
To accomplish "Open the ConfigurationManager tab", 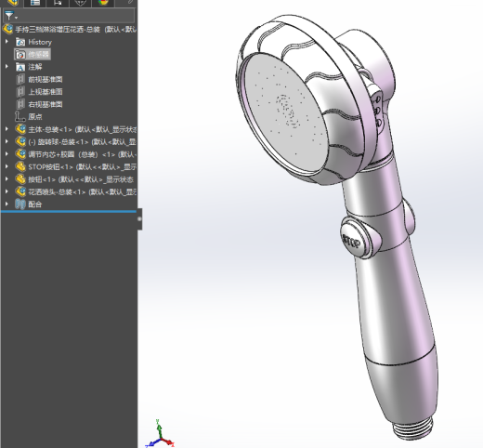I will [58, 3].
